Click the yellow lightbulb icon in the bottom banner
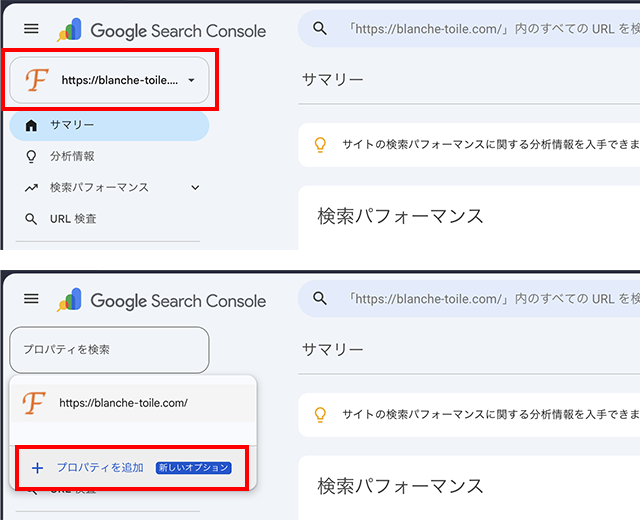 click(320, 415)
